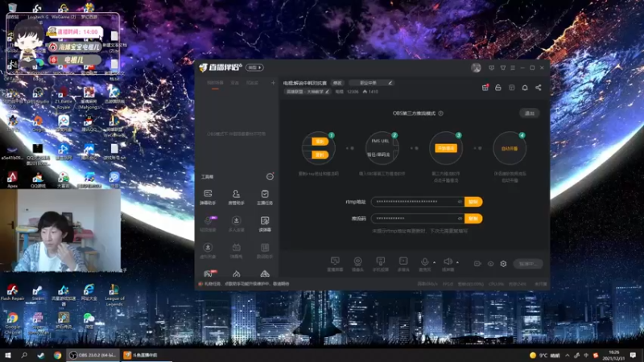Viewport: 644px width, 362px height.
Task: Copy the stream key
Action: click(x=473, y=218)
